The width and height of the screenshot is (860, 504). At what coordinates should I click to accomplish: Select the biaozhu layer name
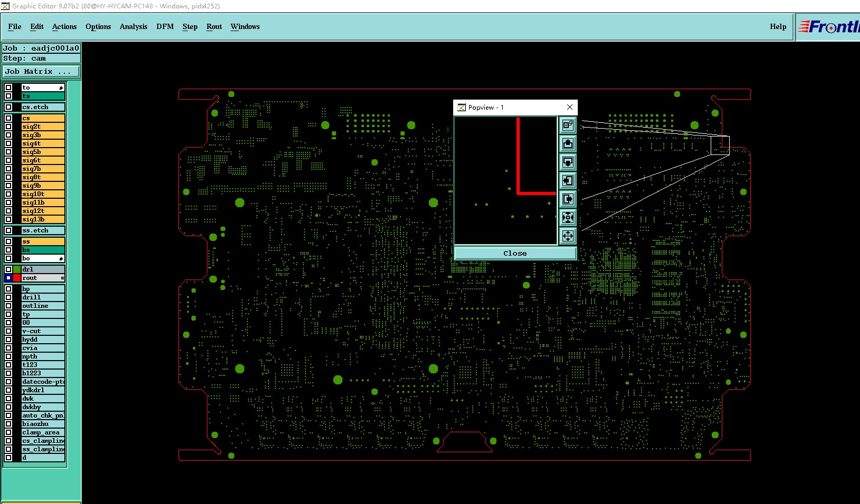pyautogui.click(x=43, y=424)
